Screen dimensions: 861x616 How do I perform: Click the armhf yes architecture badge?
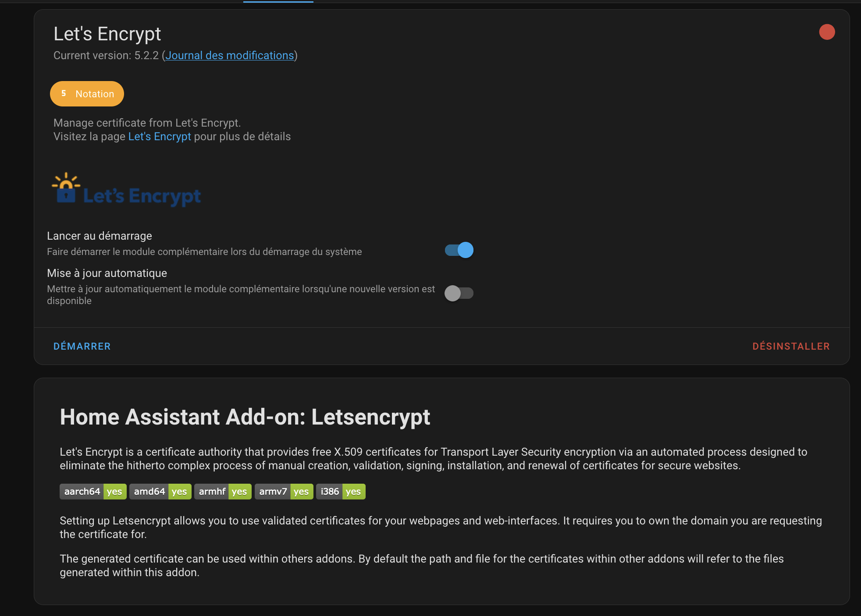tap(223, 492)
